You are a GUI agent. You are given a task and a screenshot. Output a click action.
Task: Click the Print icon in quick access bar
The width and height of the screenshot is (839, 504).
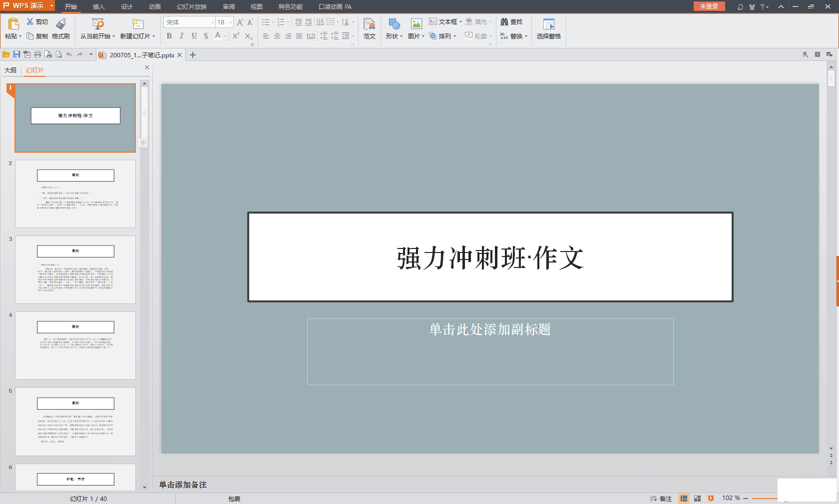coord(37,54)
